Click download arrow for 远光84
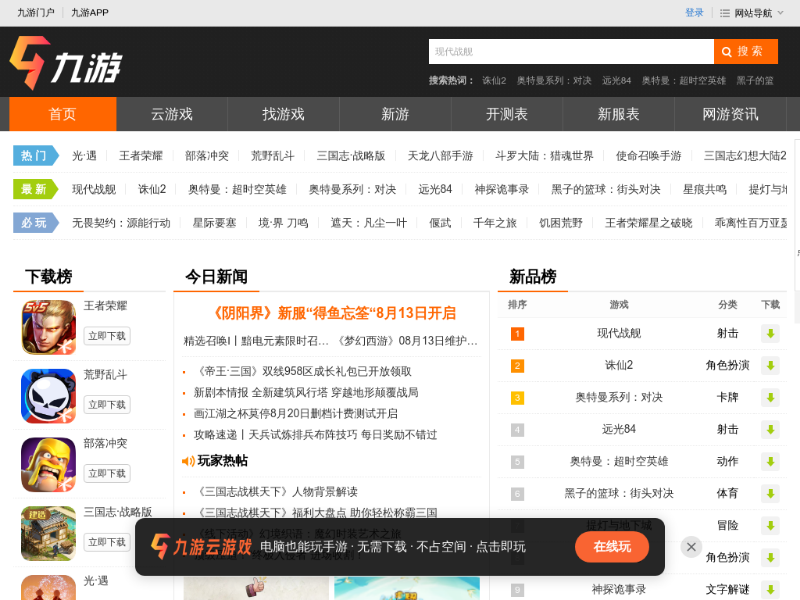This screenshot has height=600, width=800. 770,430
